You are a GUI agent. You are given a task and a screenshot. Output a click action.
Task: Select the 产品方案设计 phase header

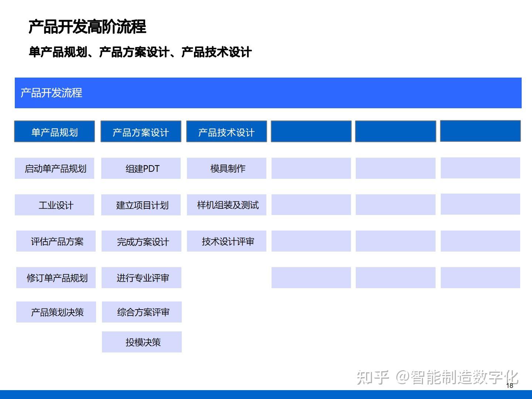click(141, 132)
